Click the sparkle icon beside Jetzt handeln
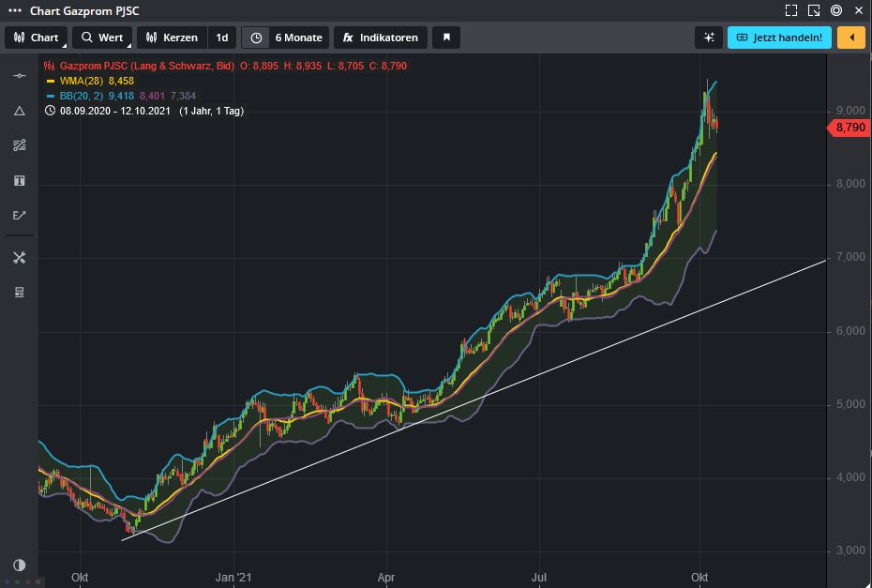The width and height of the screenshot is (872, 588). point(709,38)
